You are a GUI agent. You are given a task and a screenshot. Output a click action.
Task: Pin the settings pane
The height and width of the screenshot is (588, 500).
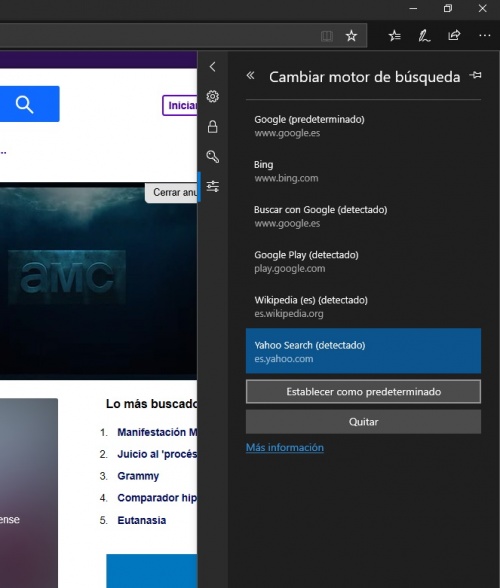pyautogui.click(x=475, y=75)
